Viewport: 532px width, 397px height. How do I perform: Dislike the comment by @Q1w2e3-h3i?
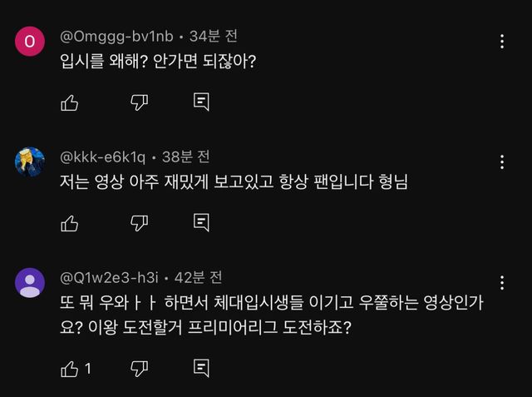pos(140,367)
